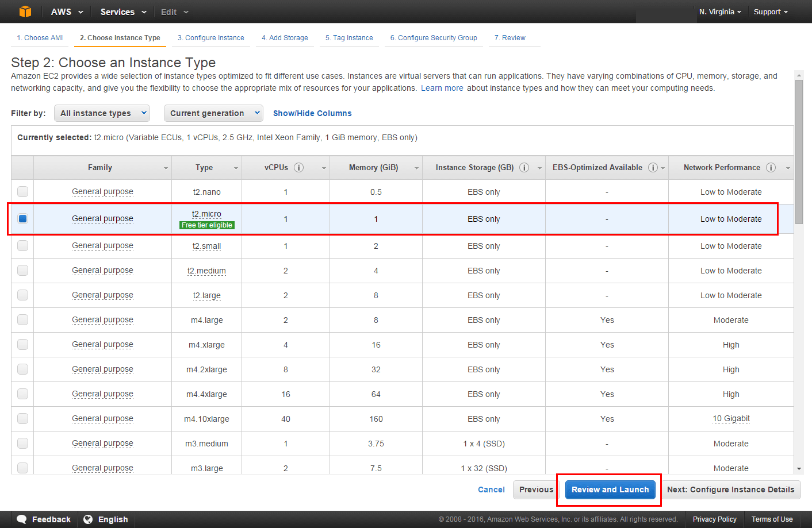Click Show/Hide Columns link
The width and height of the screenshot is (812, 528).
pos(312,113)
